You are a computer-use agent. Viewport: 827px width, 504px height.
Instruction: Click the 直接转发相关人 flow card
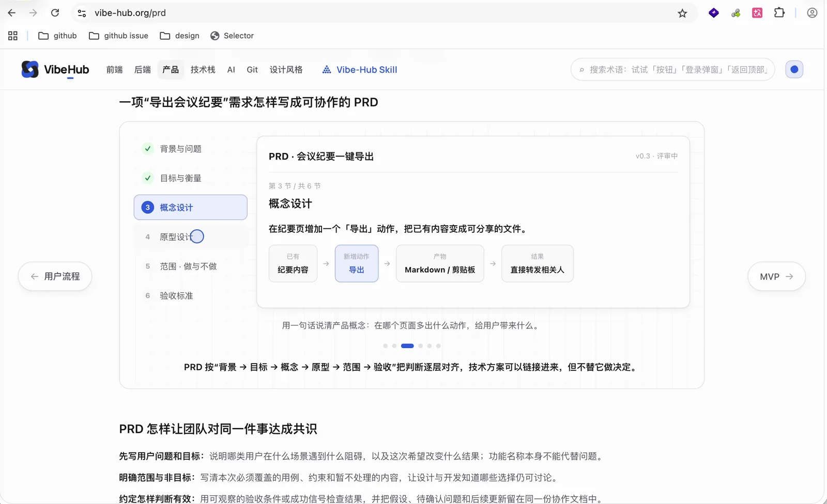tap(538, 263)
